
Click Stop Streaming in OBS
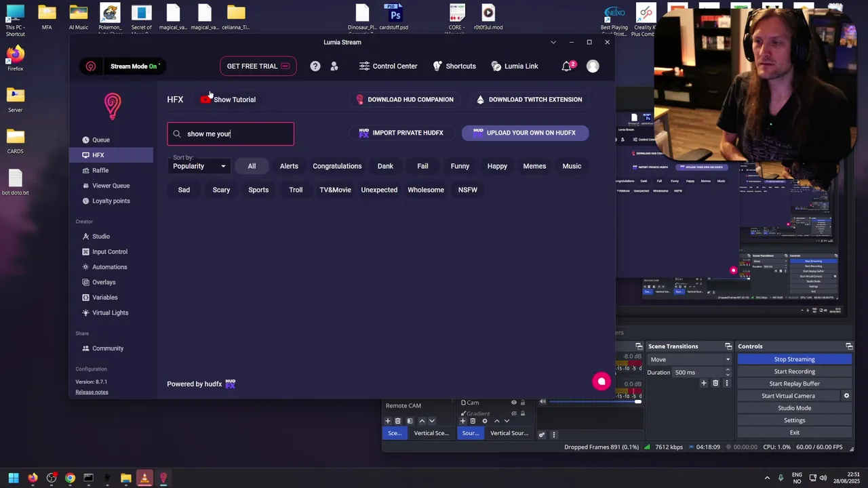[x=795, y=359]
